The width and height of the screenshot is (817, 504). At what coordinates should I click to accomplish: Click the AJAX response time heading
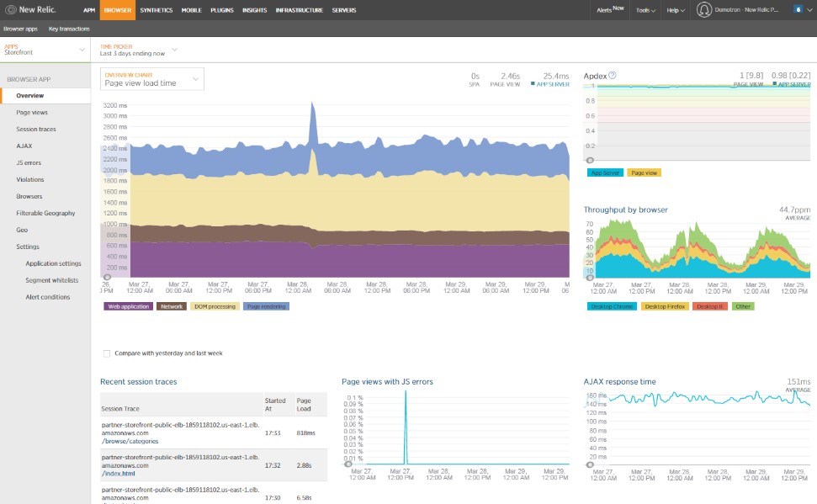619,381
